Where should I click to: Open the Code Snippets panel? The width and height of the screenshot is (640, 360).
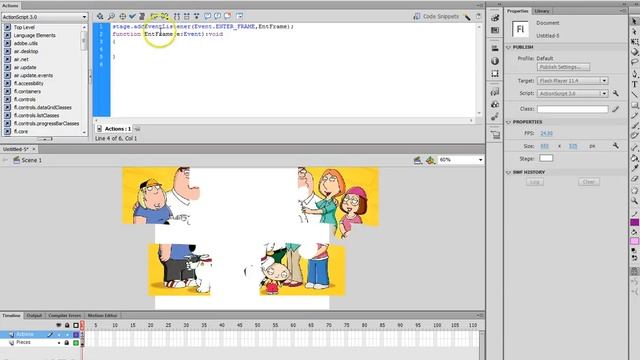pos(436,16)
